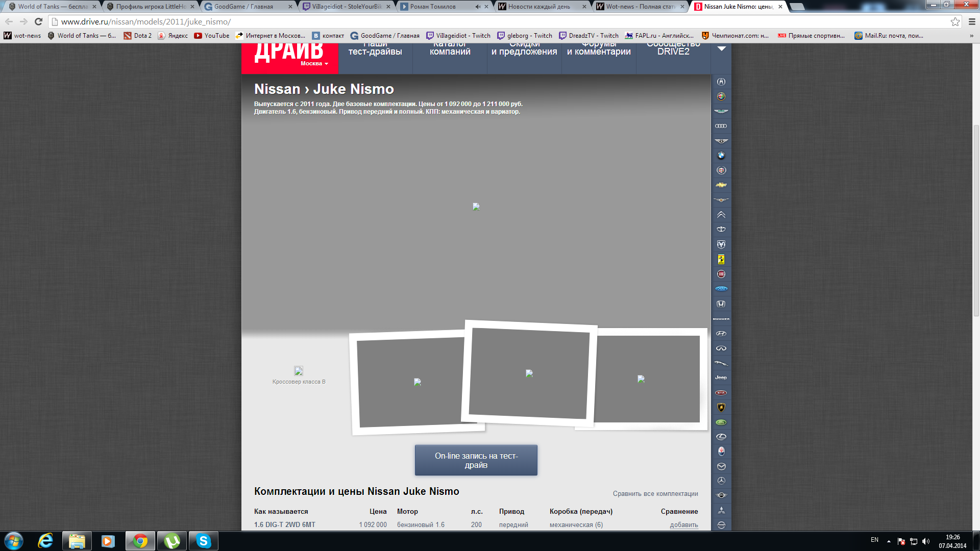
Task: Reload the page with refresh button
Action: click(38, 22)
